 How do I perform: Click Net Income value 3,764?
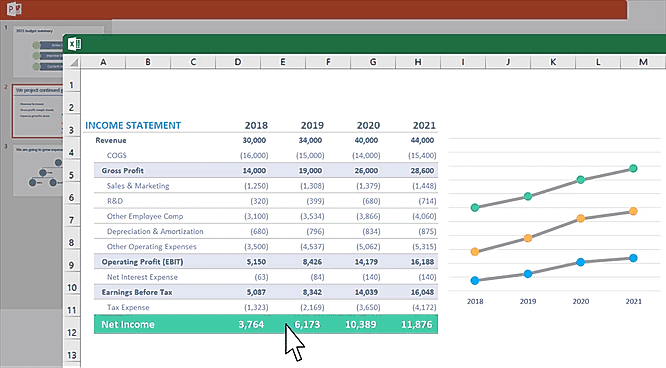coord(251,325)
